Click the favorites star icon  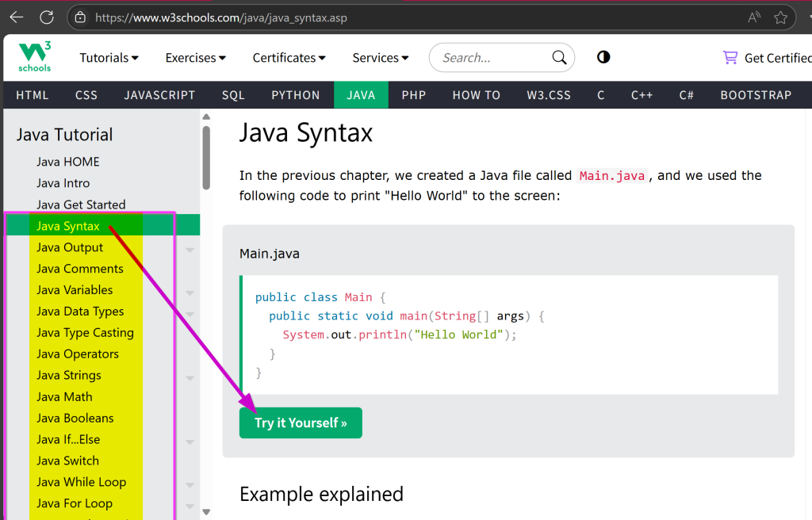click(781, 17)
